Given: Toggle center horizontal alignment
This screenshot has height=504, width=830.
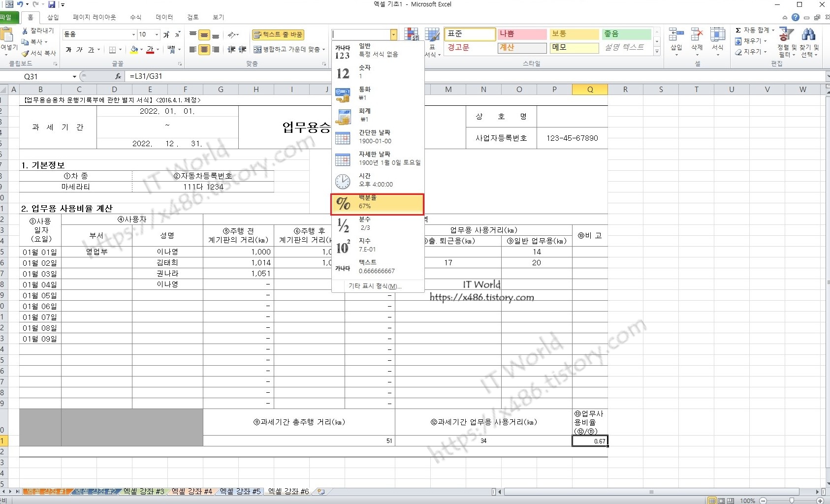Looking at the screenshot, I should [x=204, y=50].
